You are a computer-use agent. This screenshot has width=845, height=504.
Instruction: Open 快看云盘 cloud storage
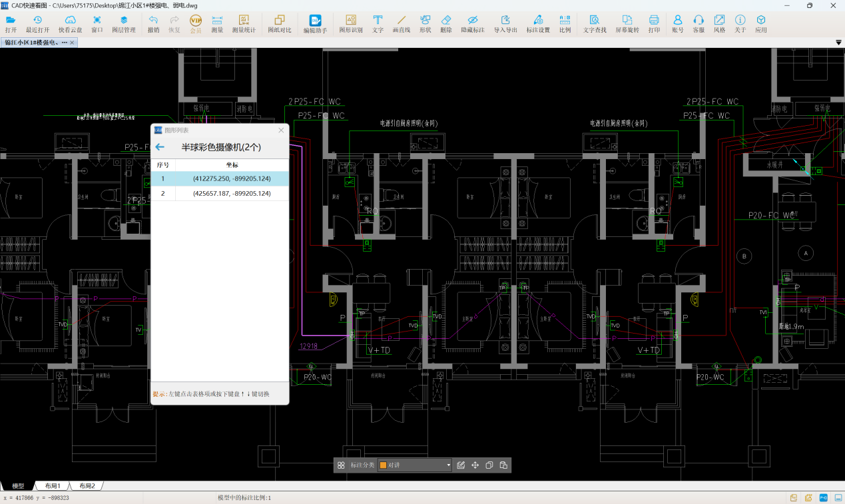[x=70, y=25]
